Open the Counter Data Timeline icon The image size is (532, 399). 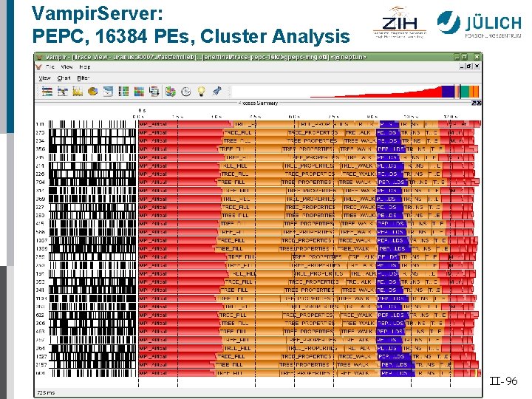coord(78,92)
